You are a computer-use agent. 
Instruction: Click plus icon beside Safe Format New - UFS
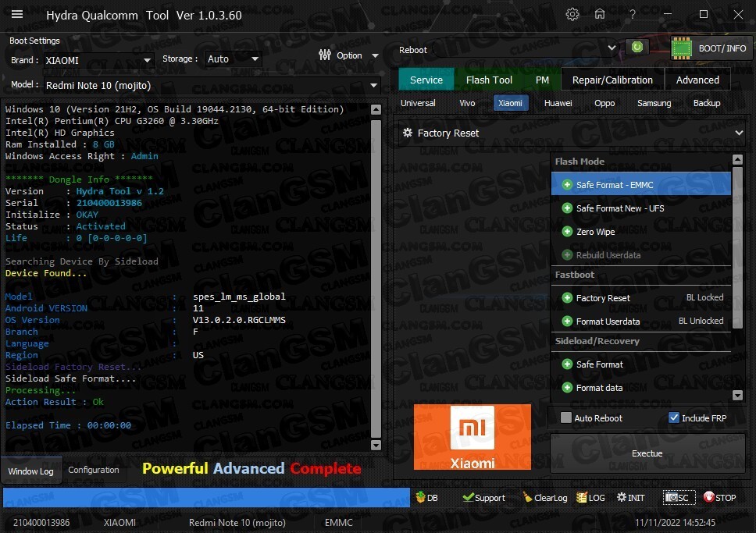(567, 208)
